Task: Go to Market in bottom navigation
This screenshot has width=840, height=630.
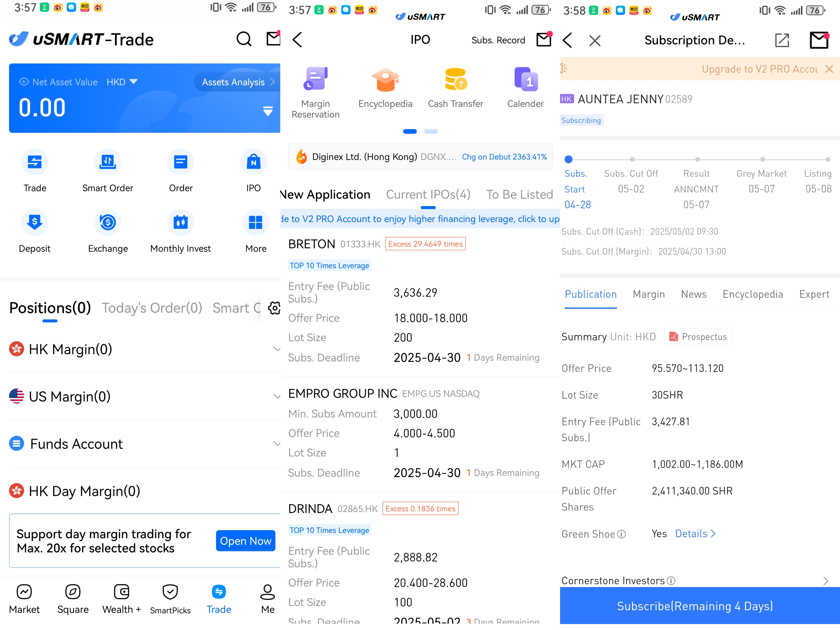Action: pyautogui.click(x=24, y=599)
